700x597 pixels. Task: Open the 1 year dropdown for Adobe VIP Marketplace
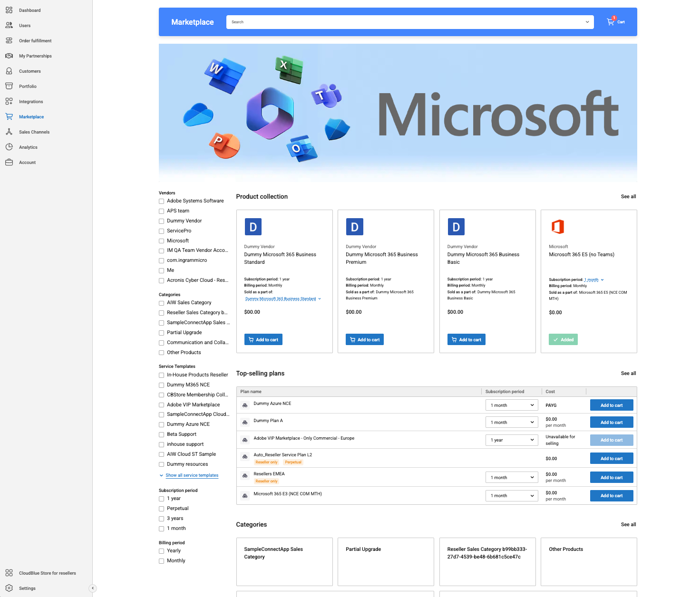[512, 440]
